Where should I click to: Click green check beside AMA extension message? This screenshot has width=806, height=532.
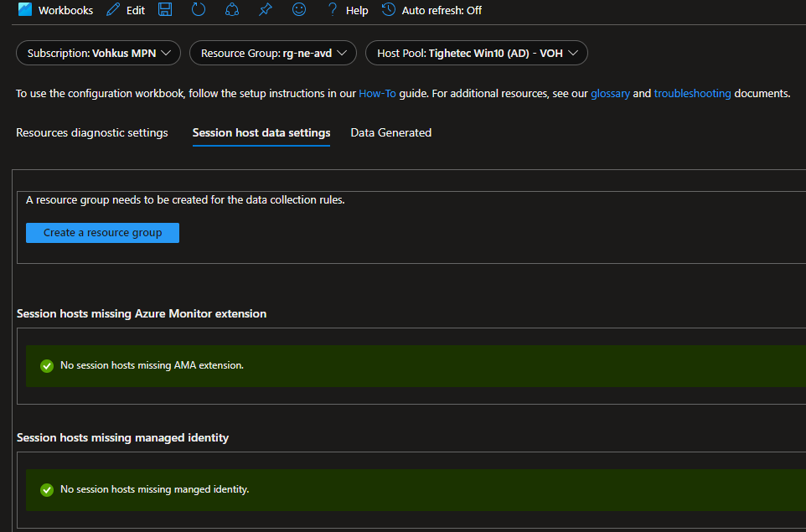pyautogui.click(x=47, y=366)
